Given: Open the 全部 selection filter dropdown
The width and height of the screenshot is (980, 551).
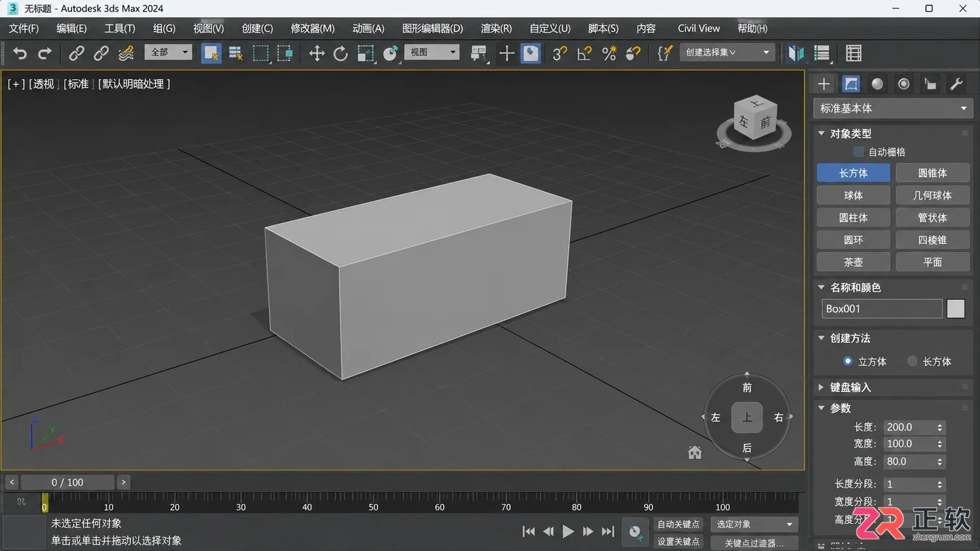Looking at the screenshot, I should point(168,52).
